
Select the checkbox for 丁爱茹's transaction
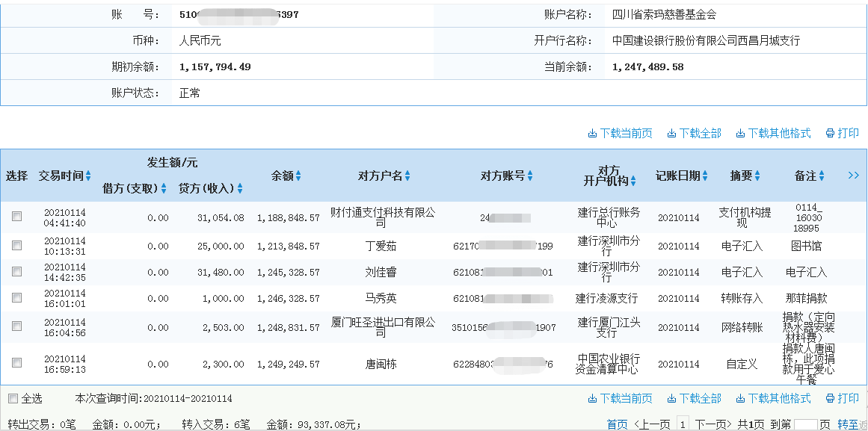point(17,247)
